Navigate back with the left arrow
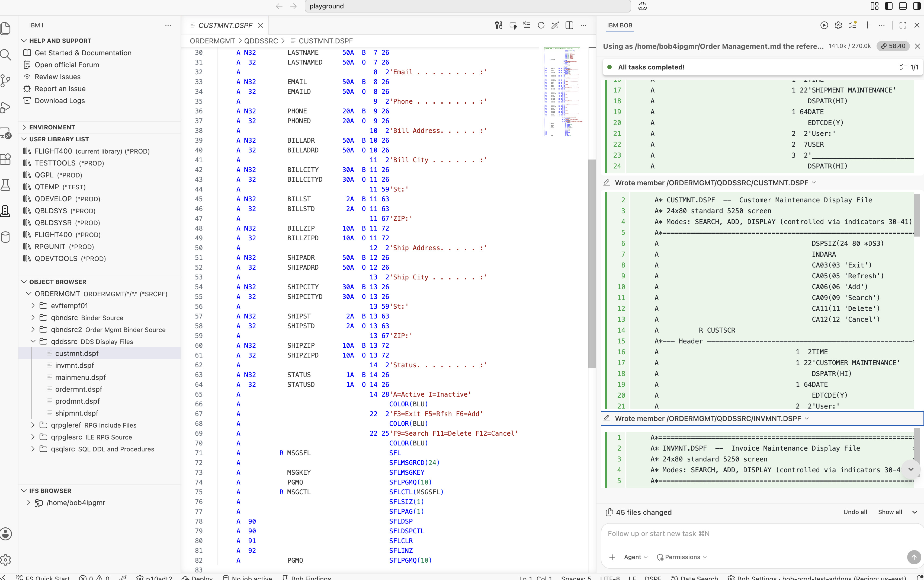 pyautogui.click(x=280, y=6)
